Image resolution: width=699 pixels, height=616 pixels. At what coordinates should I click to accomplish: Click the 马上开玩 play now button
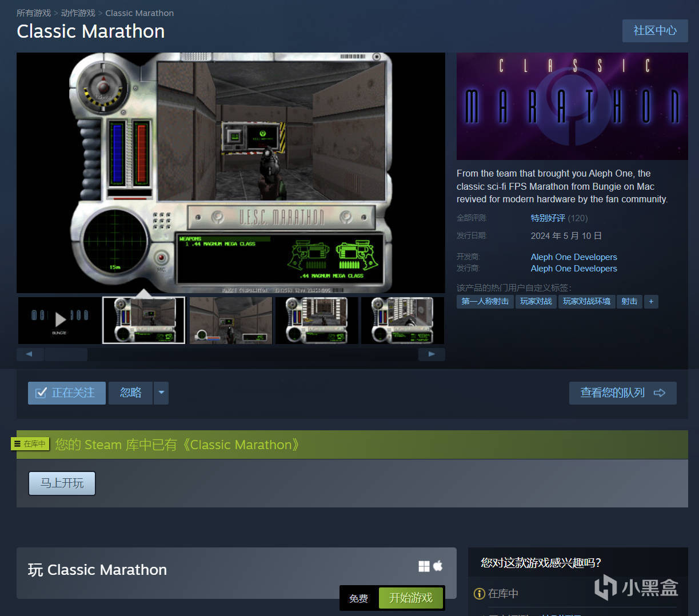tap(62, 483)
